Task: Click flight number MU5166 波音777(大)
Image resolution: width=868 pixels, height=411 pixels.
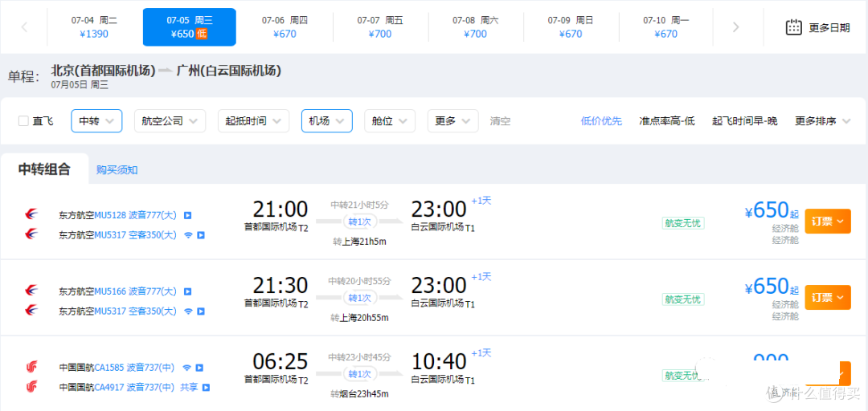Action: click(136, 291)
